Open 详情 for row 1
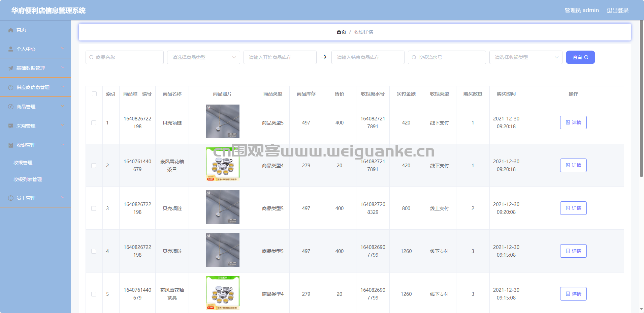The height and width of the screenshot is (313, 644). (573, 122)
